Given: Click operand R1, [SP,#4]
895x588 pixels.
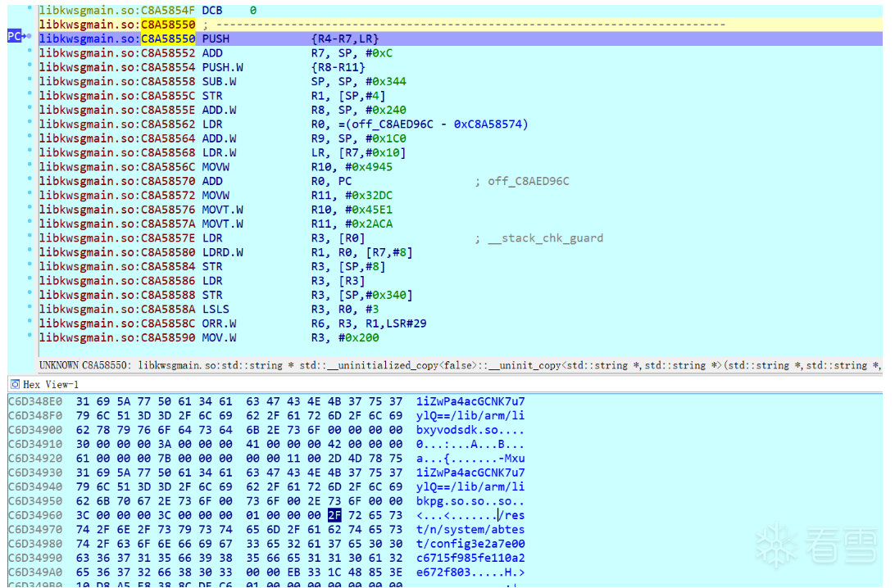Looking at the screenshot, I should [348, 96].
